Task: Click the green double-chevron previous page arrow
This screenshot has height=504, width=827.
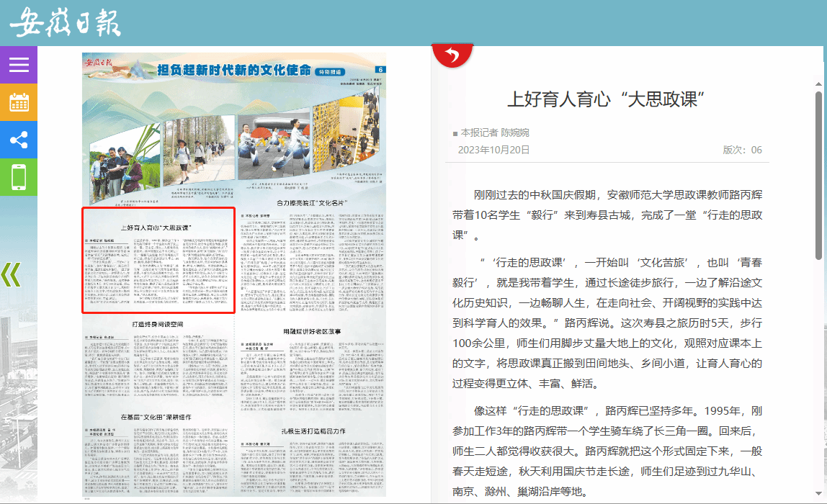Action: [x=11, y=274]
